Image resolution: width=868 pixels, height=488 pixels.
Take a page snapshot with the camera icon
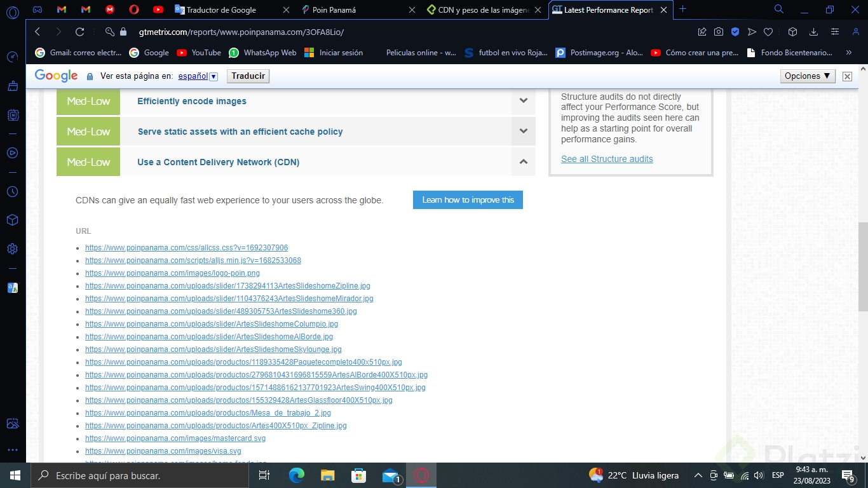719,30
